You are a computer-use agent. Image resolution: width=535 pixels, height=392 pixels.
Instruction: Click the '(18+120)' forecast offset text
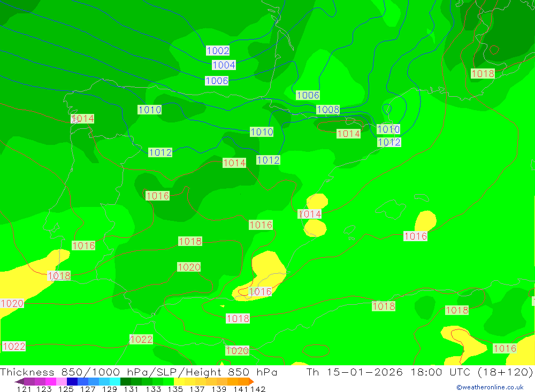click(506, 372)
